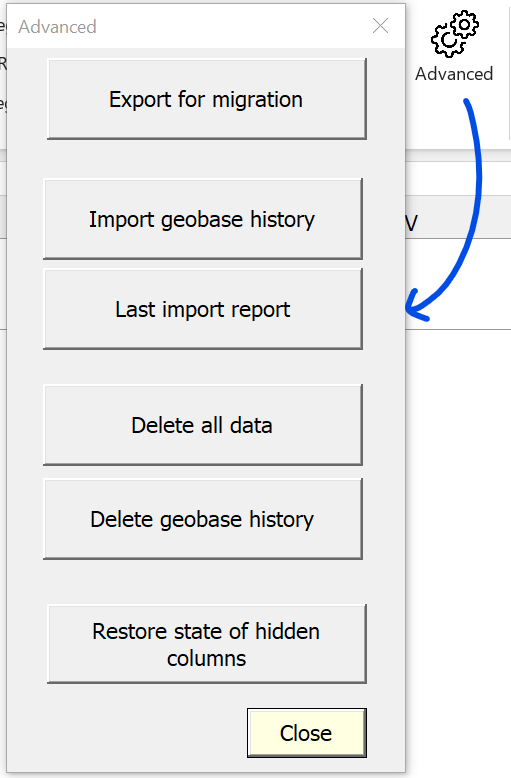Viewport: 511px width, 778px height.
Task: Click Export for migration button
Action: pos(206,99)
